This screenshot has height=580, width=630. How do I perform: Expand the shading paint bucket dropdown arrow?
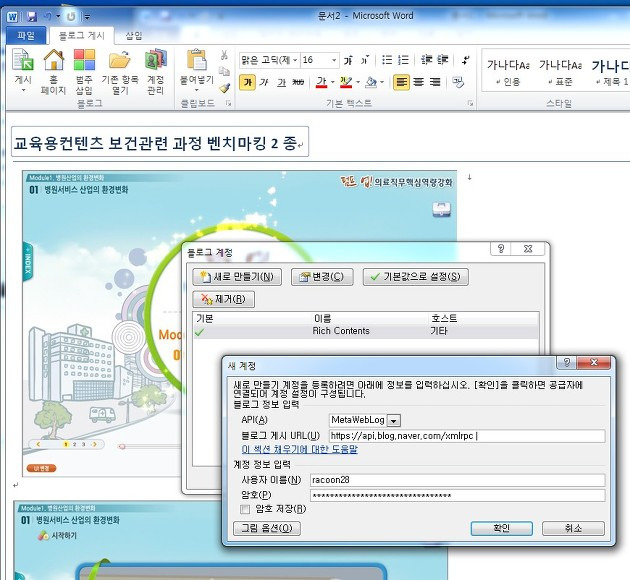tap(382, 82)
